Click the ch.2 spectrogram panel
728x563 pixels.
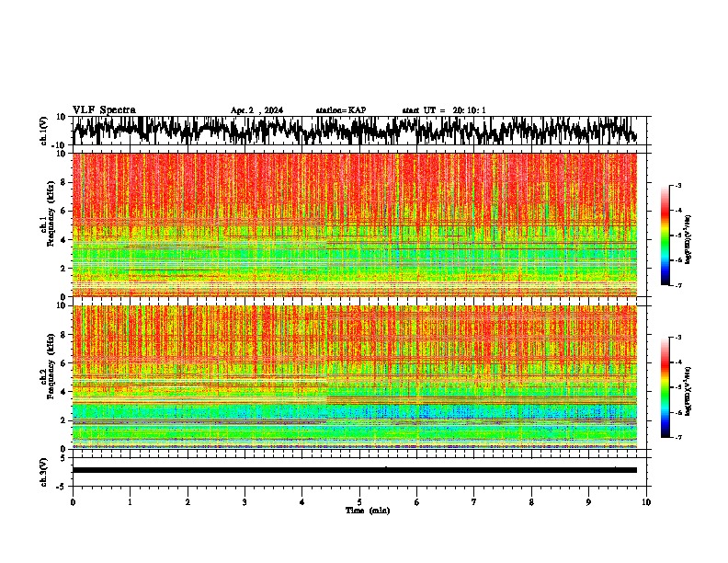pos(355,377)
